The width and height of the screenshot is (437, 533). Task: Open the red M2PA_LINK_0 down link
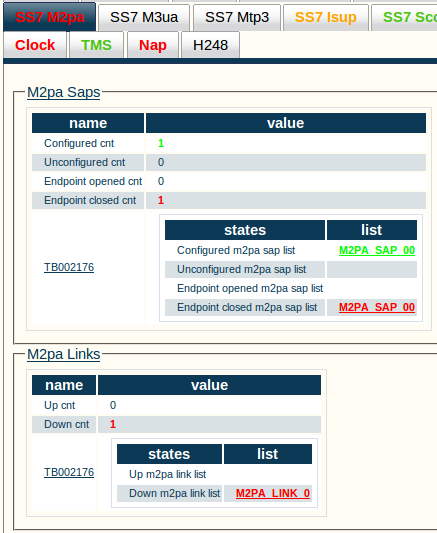(x=273, y=493)
